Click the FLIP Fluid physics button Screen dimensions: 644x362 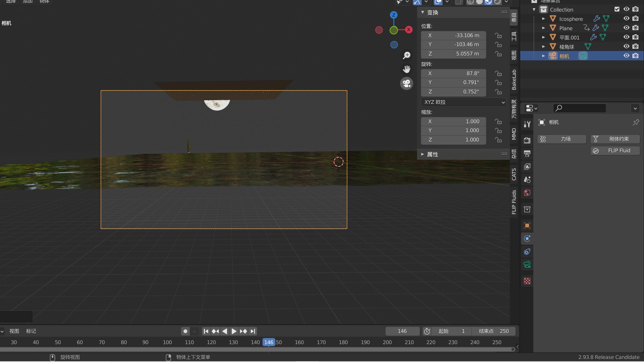pos(615,150)
